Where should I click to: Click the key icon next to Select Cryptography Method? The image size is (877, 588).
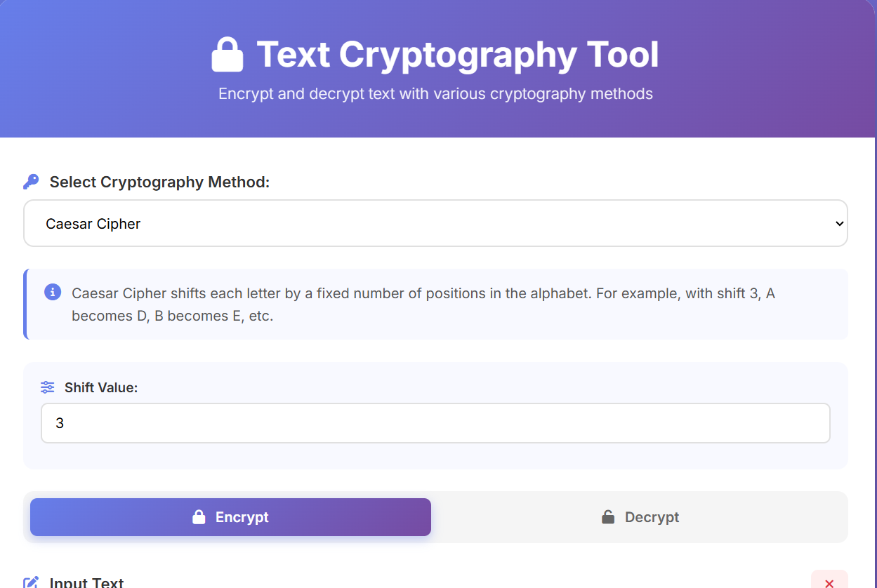coord(30,181)
